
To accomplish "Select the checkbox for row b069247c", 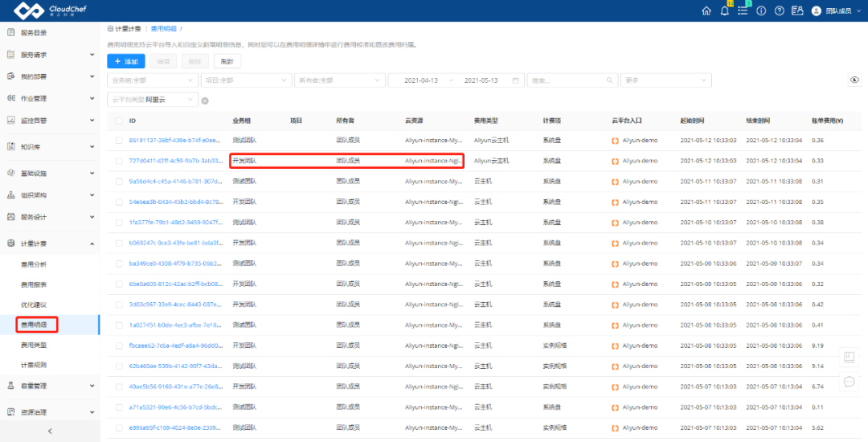I will (x=119, y=243).
